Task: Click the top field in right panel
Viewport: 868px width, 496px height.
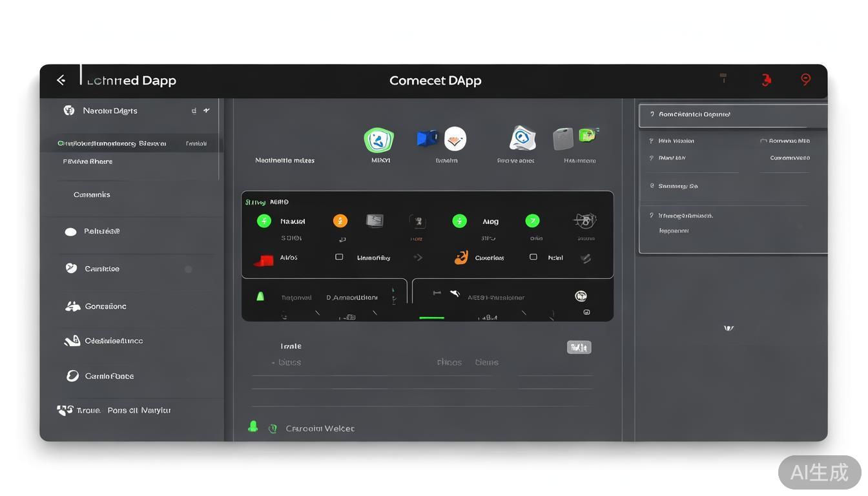Action: [x=732, y=115]
